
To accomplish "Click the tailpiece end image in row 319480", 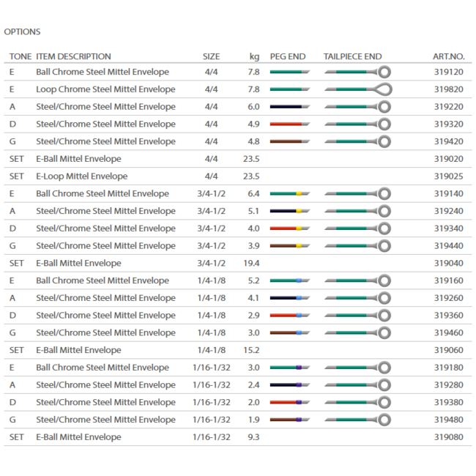I will pos(357,420).
